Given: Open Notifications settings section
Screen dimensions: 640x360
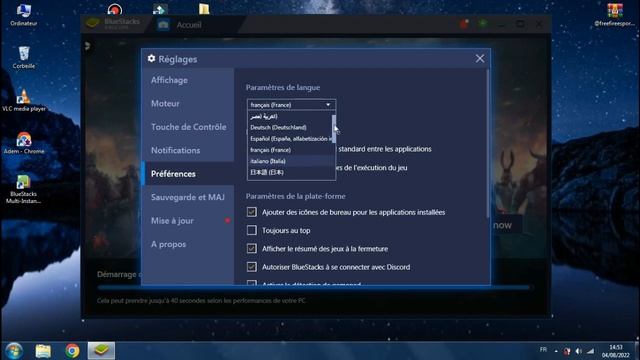Looking at the screenshot, I should (188, 150).
